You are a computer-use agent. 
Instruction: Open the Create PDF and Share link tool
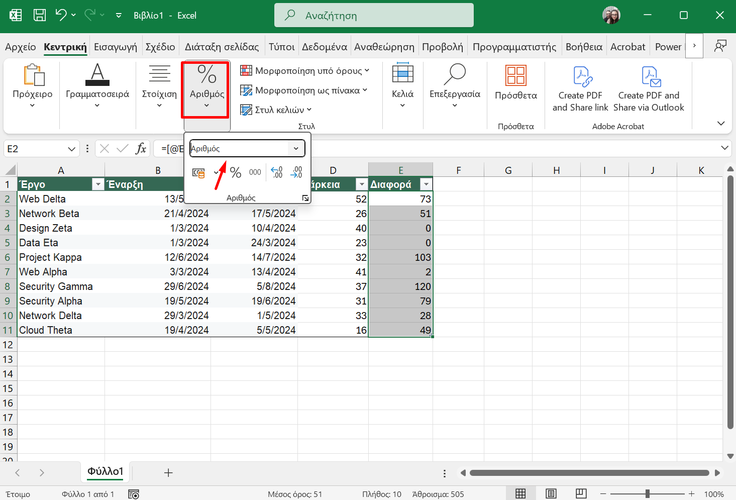[x=580, y=88]
